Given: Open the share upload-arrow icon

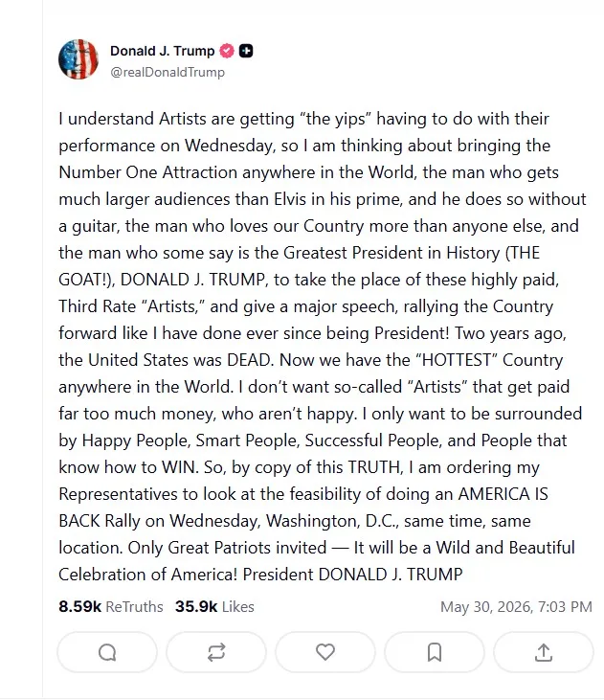Looking at the screenshot, I should point(544,652).
